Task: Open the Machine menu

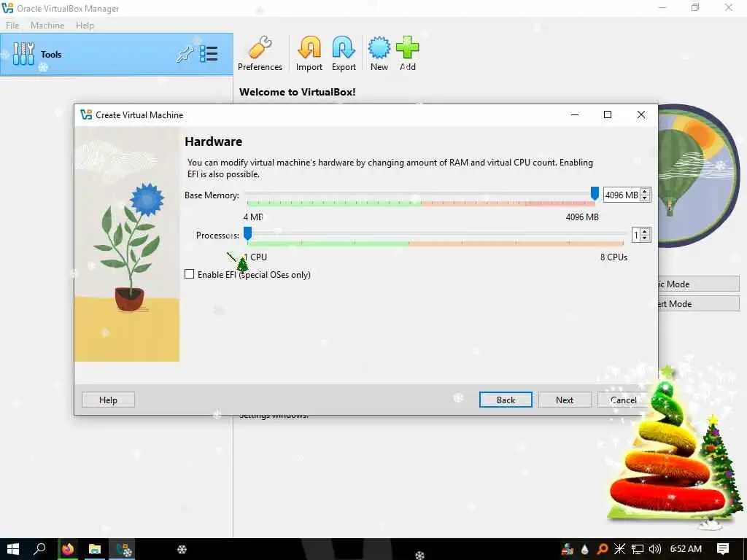Action: click(x=47, y=26)
